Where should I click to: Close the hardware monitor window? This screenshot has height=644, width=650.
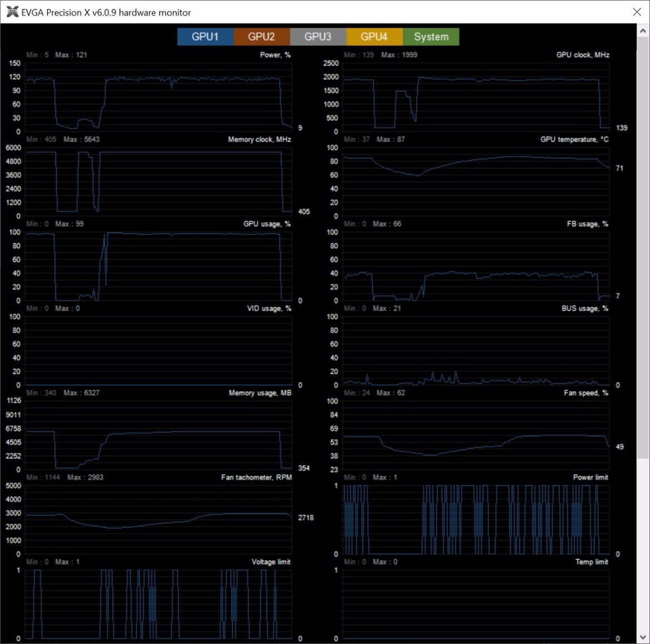(x=637, y=12)
